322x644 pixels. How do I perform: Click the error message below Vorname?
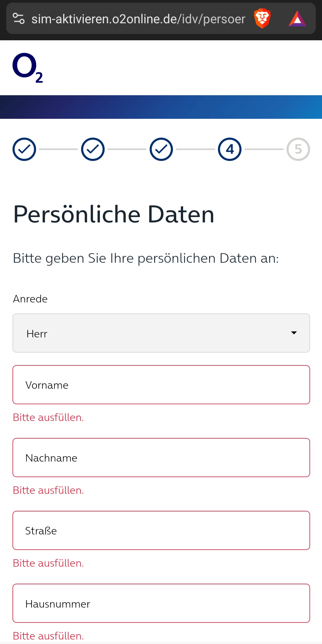48,417
